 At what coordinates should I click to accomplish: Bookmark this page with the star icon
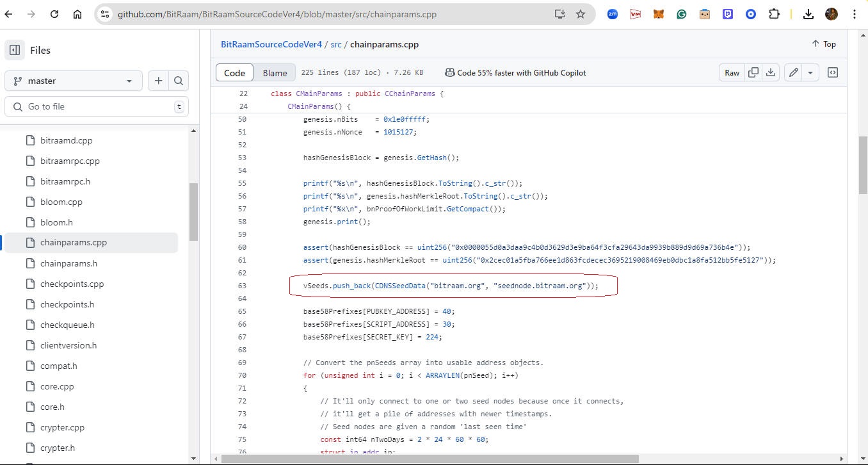[581, 13]
